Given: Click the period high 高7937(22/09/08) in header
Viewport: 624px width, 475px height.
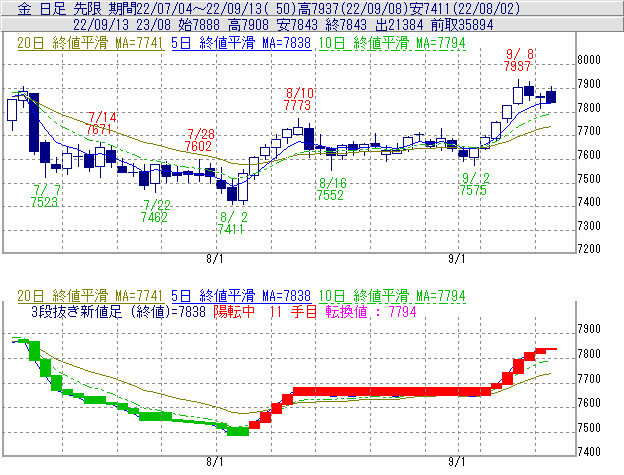Looking at the screenshot, I should pos(356,8).
